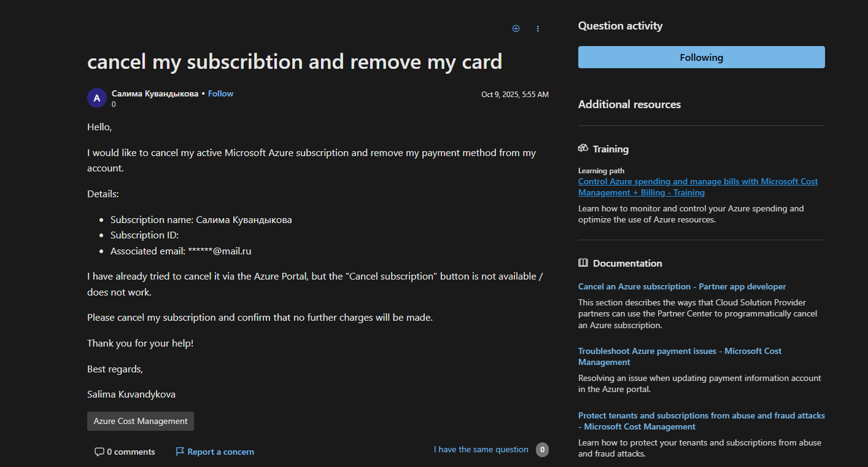Click I have the same question
The image size is (868, 467).
pyautogui.click(x=481, y=450)
